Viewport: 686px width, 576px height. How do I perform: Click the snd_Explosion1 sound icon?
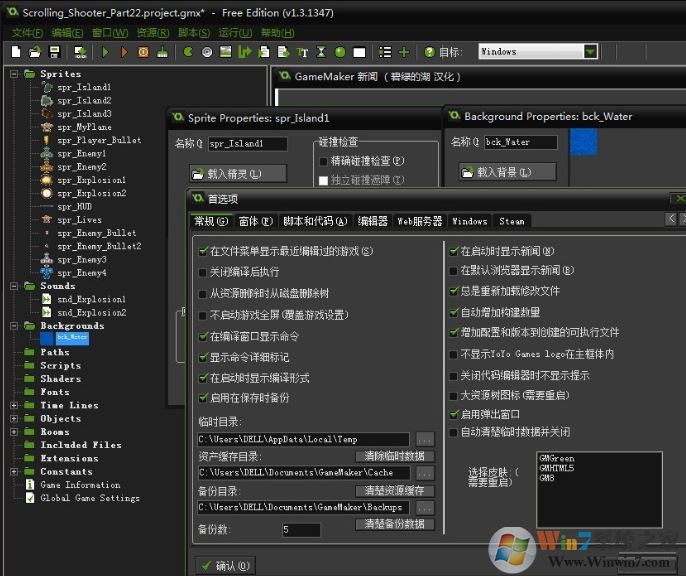[x=46, y=299]
